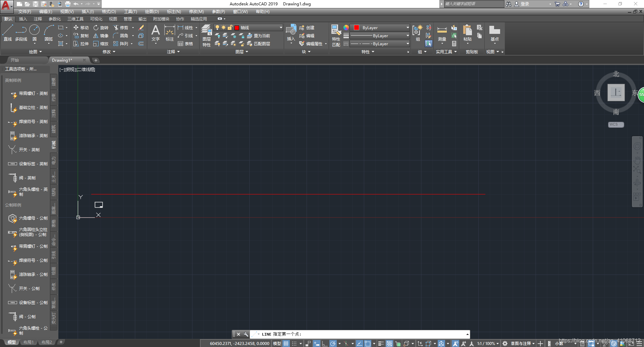Switch to the 布局1 layout tab
The image size is (644, 347).
click(x=29, y=342)
